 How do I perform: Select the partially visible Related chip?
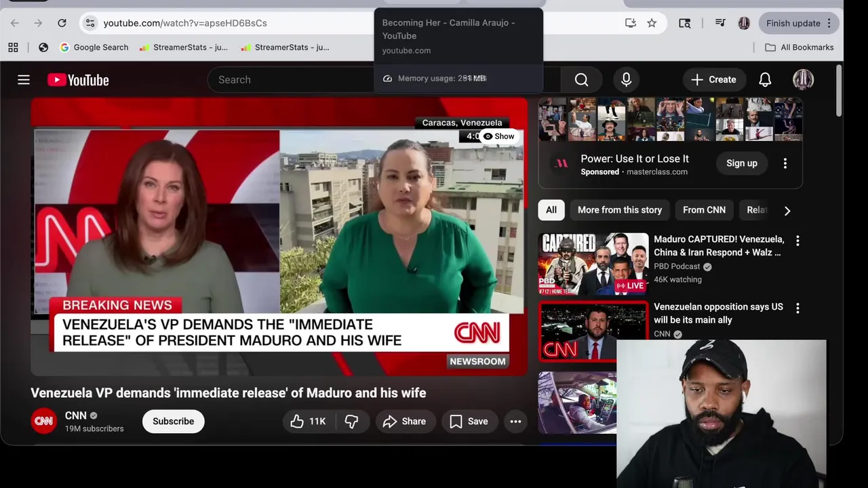coord(755,210)
